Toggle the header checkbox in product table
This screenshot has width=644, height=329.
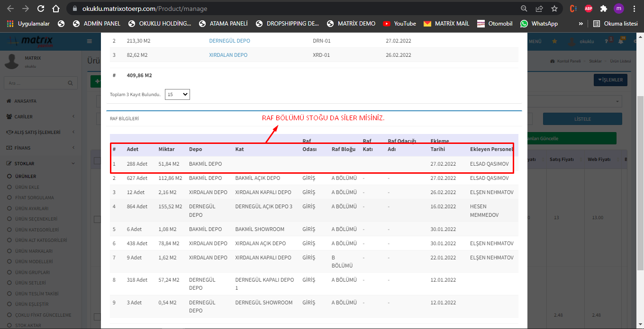coord(97,160)
